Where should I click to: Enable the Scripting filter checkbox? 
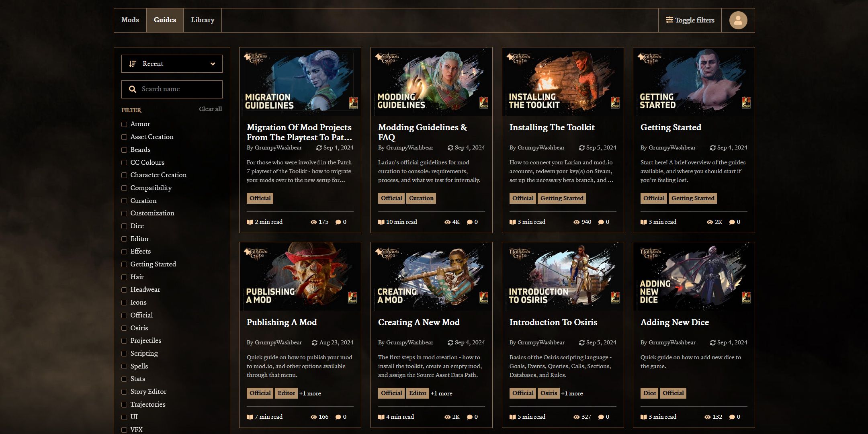124,353
